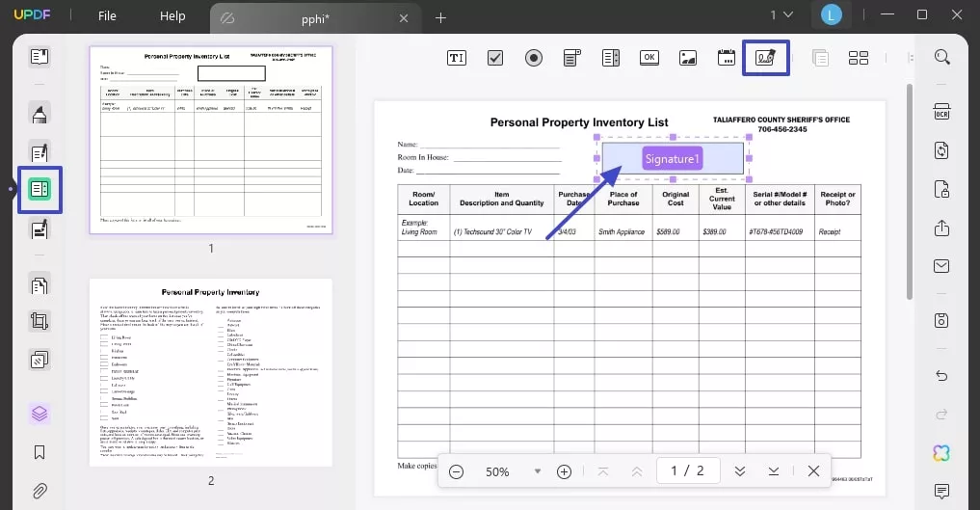This screenshot has width=980, height=510.
Task: Open a new tab with plus button
Action: (440, 18)
